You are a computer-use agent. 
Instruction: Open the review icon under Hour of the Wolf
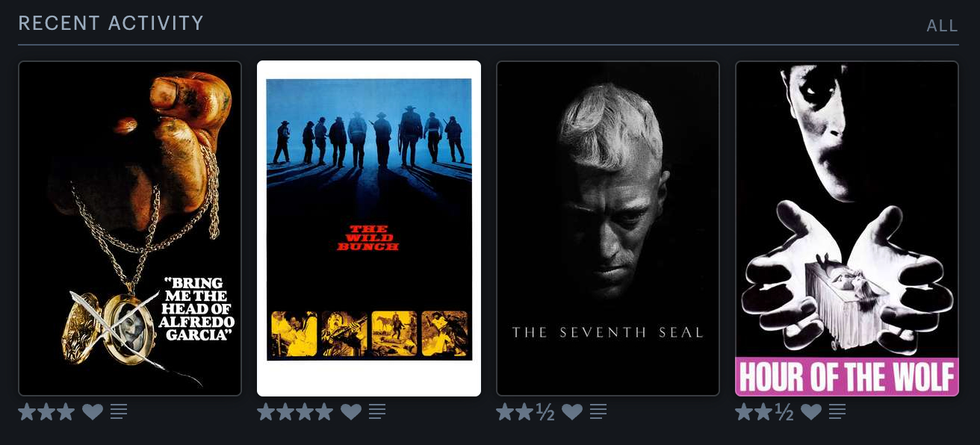[x=837, y=411]
